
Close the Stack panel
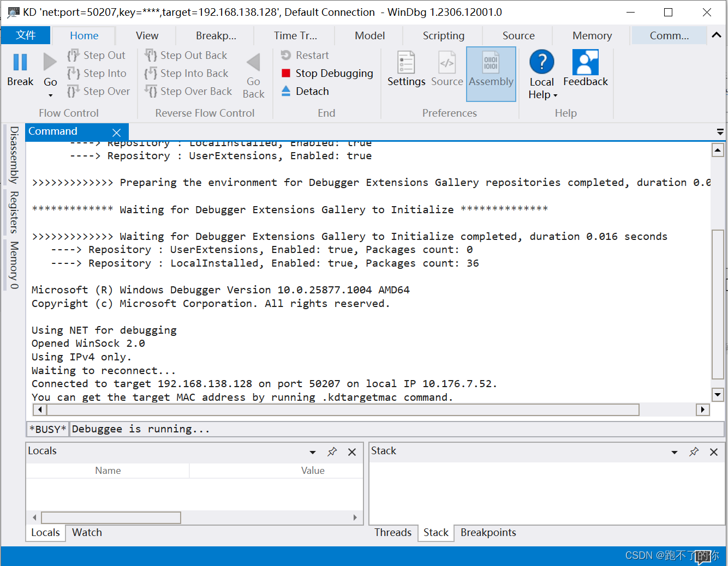pyautogui.click(x=714, y=451)
